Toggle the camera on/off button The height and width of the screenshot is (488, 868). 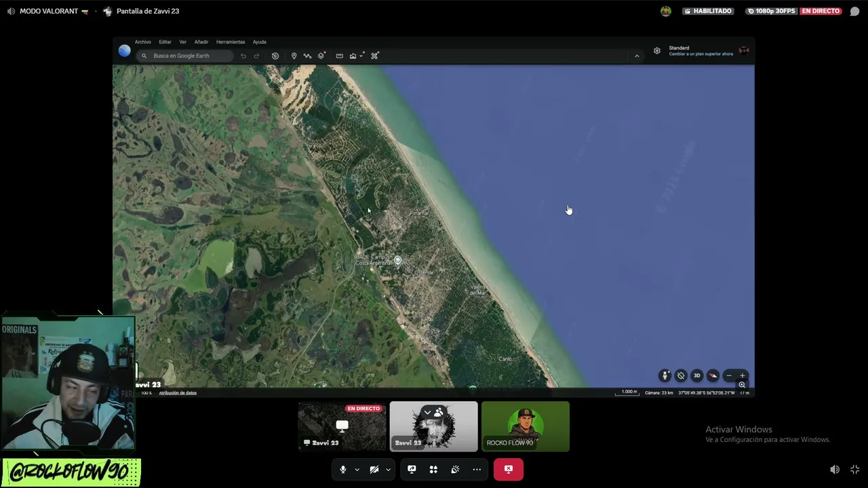pyautogui.click(x=374, y=469)
